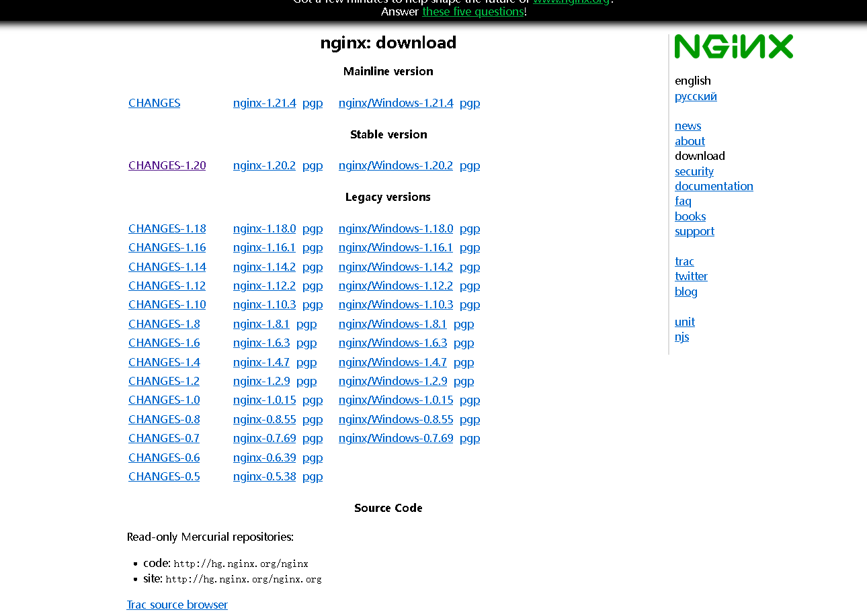
Task: Download nginx/Windows-1.20.2 stable build
Action: pyautogui.click(x=396, y=165)
